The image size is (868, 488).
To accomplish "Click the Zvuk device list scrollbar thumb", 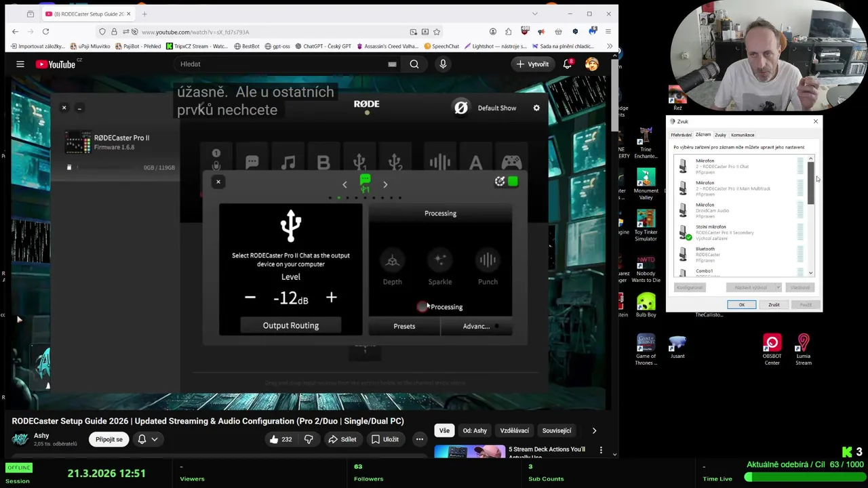I will pyautogui.click(x=810, y=182).
